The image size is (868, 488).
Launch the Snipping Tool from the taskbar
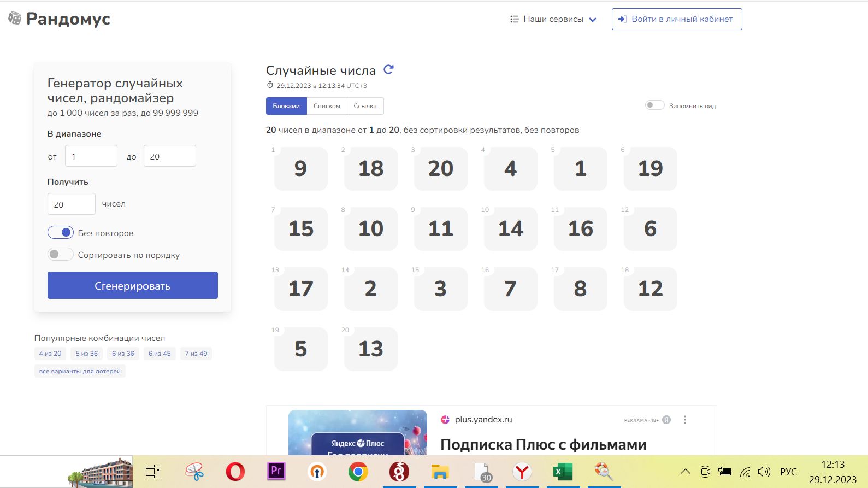(x=194, y=472)
